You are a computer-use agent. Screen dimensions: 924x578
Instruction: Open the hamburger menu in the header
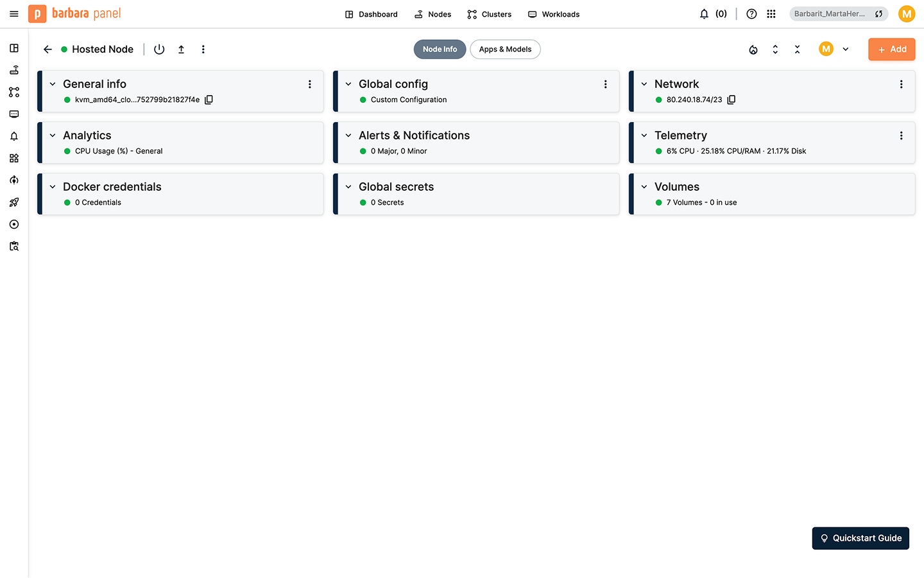(14, 14)
